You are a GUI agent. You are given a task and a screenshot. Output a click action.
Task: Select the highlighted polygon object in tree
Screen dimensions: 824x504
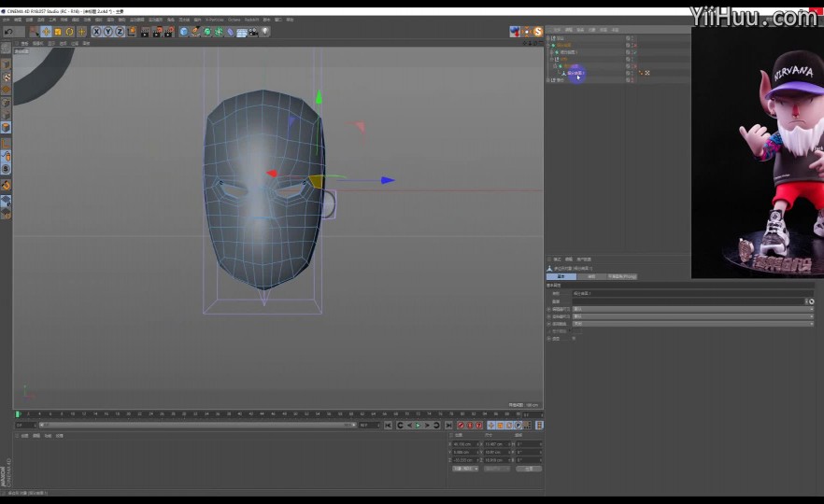575,73
